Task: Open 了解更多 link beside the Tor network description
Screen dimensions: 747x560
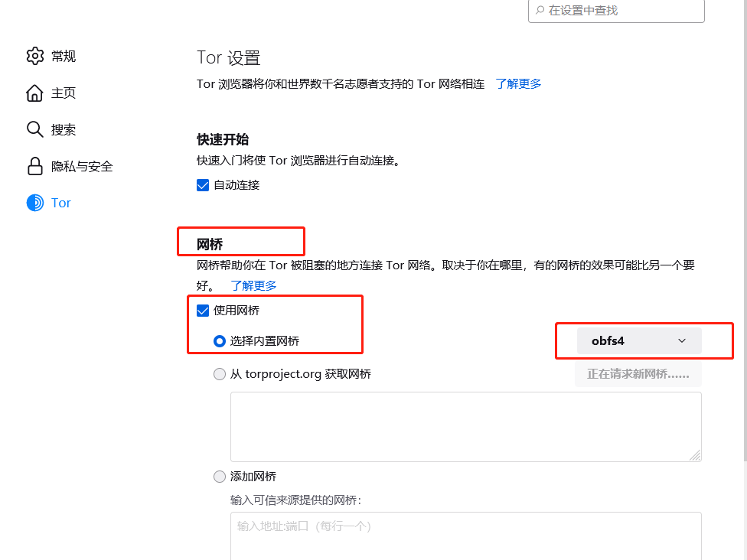Action: click(x=518, y=84)
